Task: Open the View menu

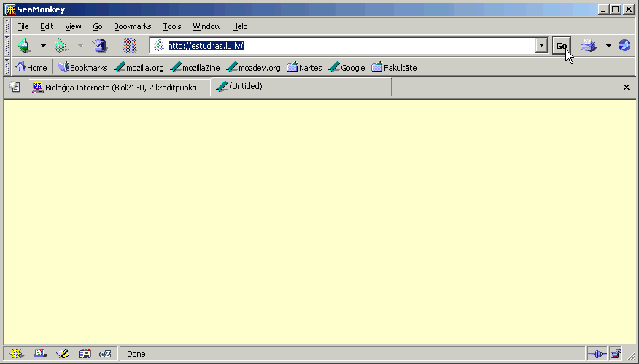Action: click(x=73, y=26)
